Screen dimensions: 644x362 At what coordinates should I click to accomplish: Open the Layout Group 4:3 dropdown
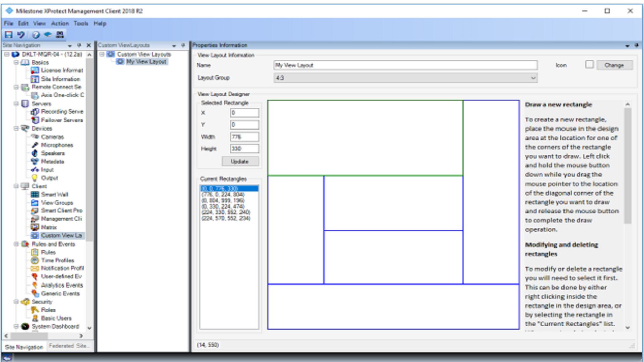coord(406,78)
